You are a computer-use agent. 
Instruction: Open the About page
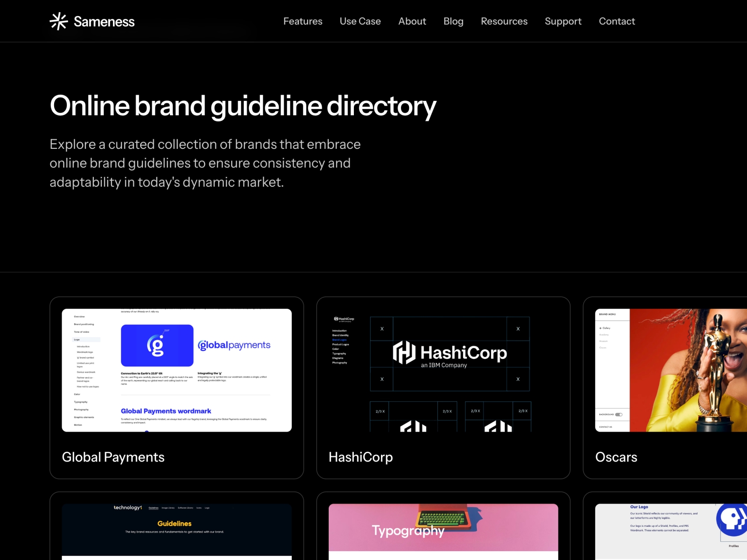point(412,21)
